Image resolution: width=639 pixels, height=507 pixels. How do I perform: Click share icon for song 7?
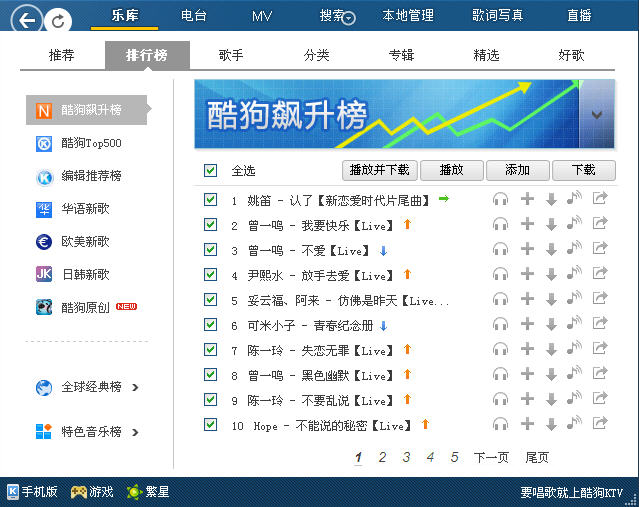[600, 350]
